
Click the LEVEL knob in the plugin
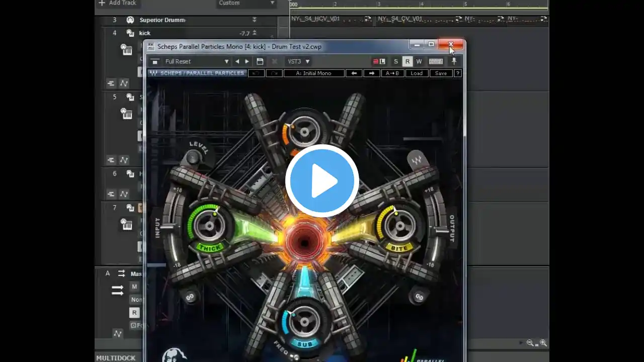pyautogui.click(x=193, y=158)
